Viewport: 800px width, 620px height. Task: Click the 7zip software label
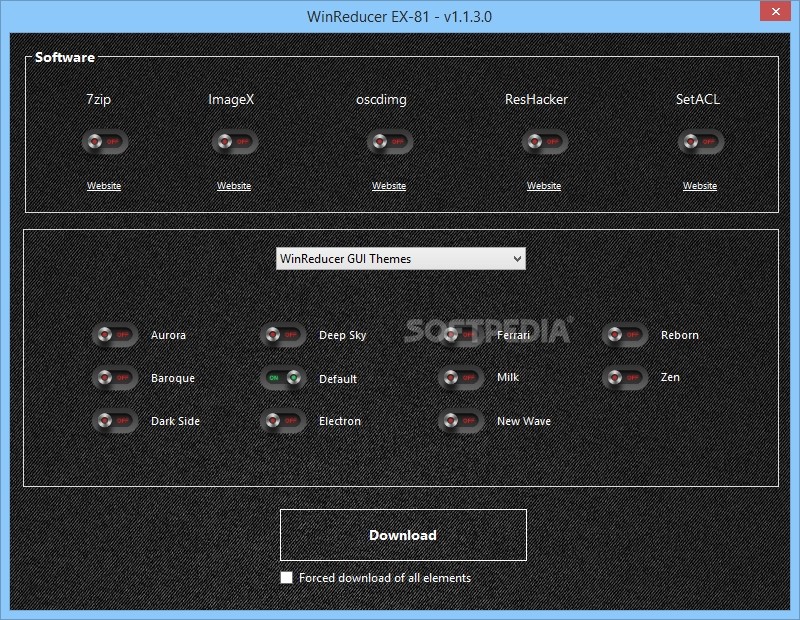(x=98, y=99)
